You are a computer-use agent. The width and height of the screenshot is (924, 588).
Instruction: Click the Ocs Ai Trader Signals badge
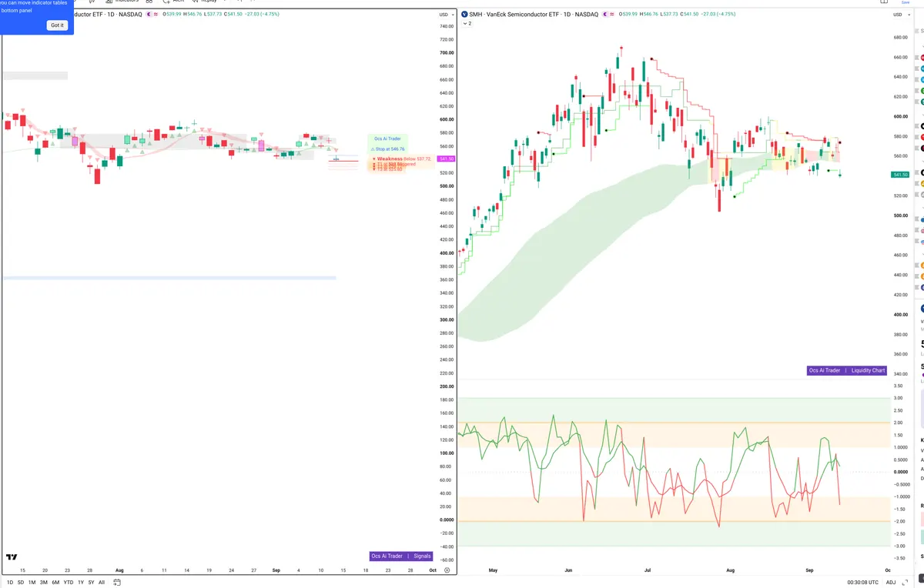tap(400, 556)
